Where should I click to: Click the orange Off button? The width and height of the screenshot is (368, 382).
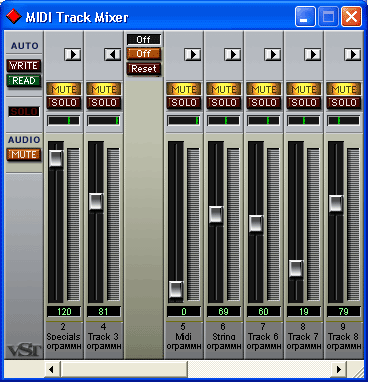pos(144,54)
